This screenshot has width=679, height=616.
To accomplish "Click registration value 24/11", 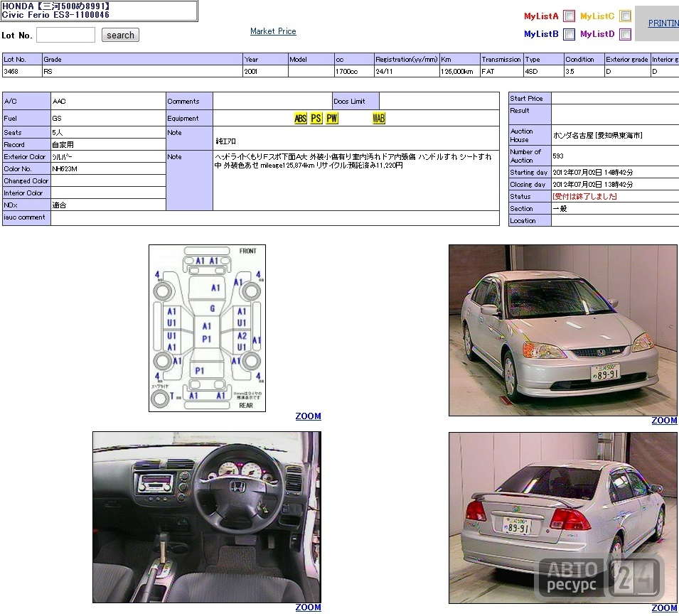I will coord(384,71).
